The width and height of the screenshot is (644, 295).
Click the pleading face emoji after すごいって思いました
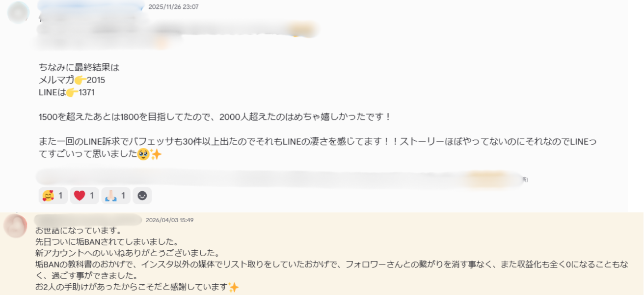(x=144, y=154)
